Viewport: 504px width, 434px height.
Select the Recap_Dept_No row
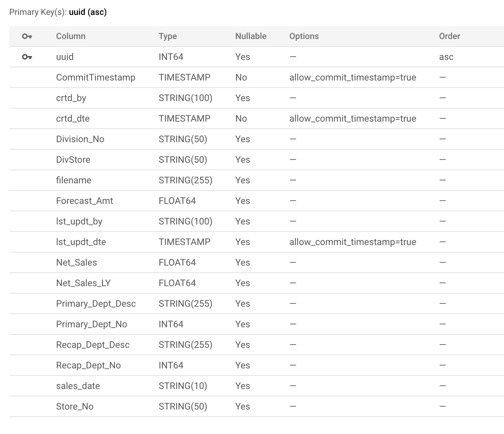(x=88, y=365)
